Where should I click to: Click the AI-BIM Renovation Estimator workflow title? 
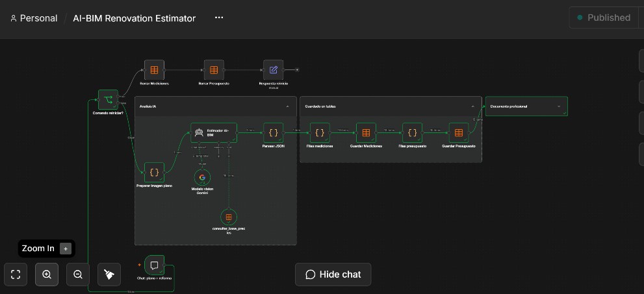[135, 18]
